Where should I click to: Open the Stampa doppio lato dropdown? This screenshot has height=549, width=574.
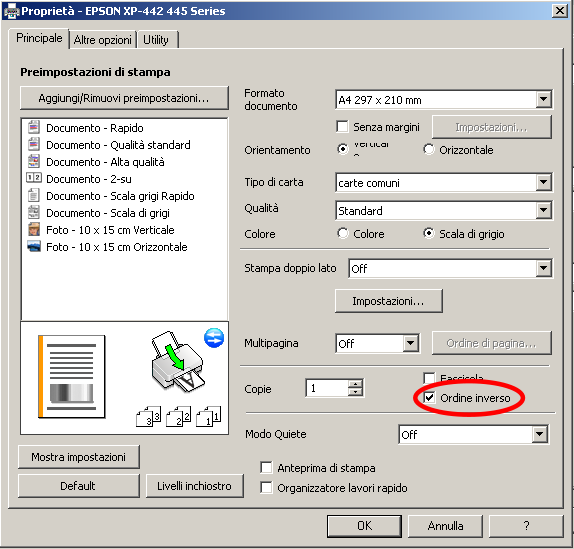544,268
